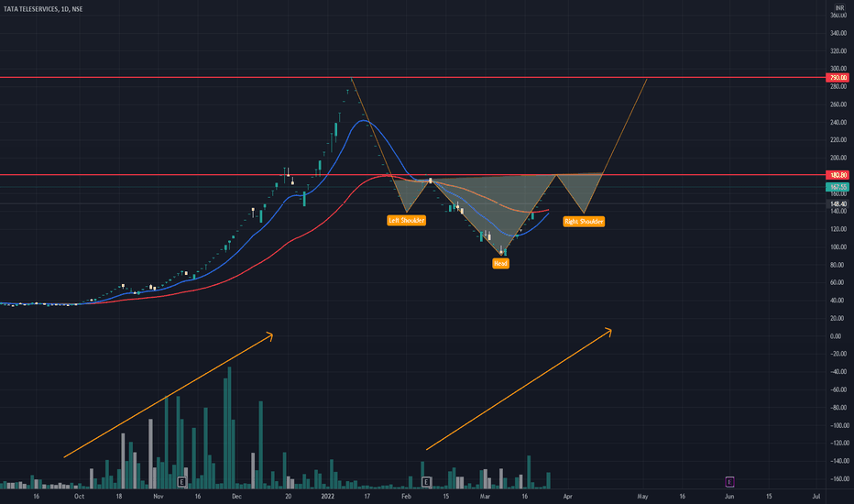Image resolution: width=854 pixels, height=504 pixels.
Task: Click the -100.00 price axis value
Action: [838, 425]
